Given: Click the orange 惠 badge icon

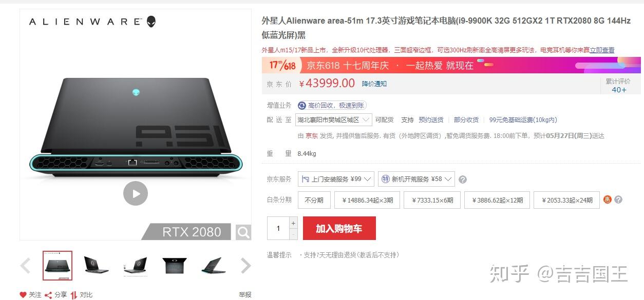Looking at the screenshot, I should (608, 199).
